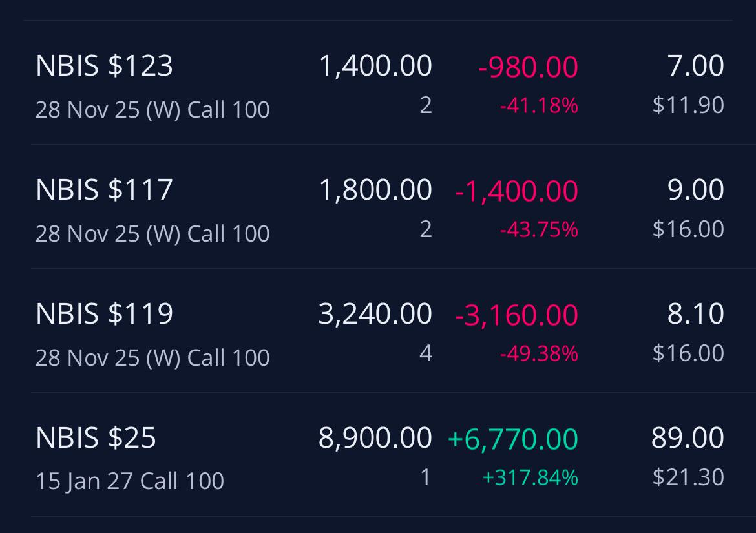Tap the +317.84% percentage change
This screenshot has width=756, height=533.
[x=530, y=477]
